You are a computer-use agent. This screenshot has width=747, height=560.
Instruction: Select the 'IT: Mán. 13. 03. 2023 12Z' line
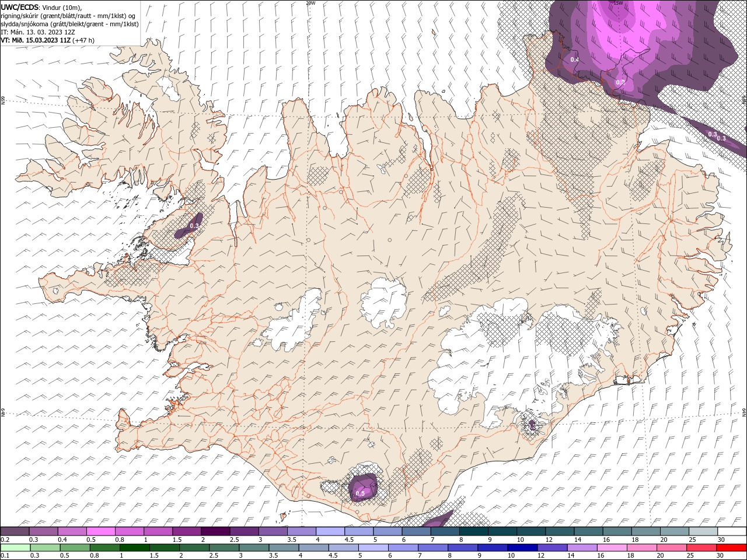(37, 32)
